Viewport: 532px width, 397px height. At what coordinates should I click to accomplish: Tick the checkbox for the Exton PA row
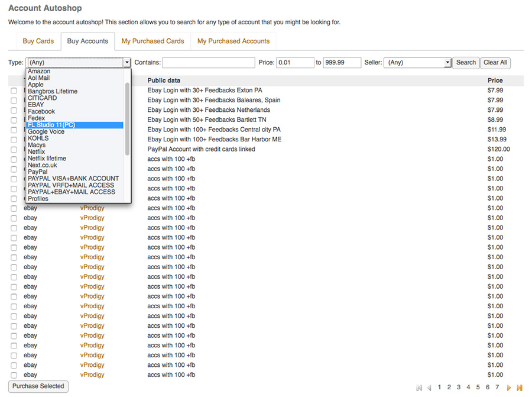click(x=14, y=91)
